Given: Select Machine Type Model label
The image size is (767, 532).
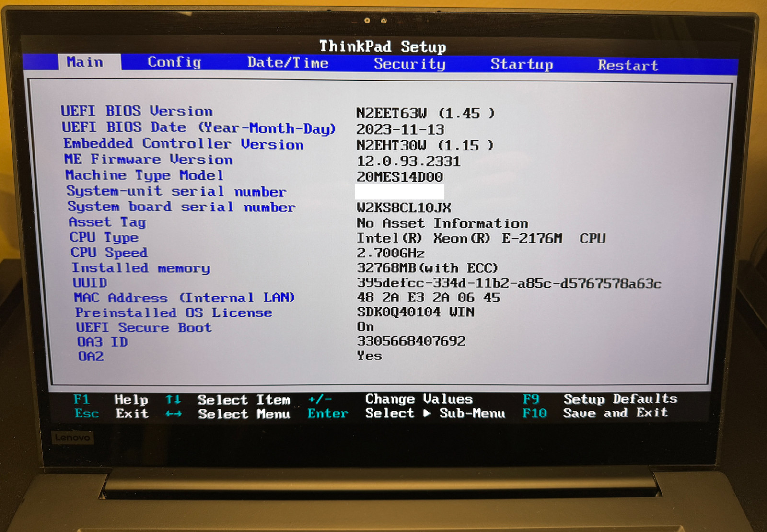Looking at the screenshot, I should [x=144, y=175].
